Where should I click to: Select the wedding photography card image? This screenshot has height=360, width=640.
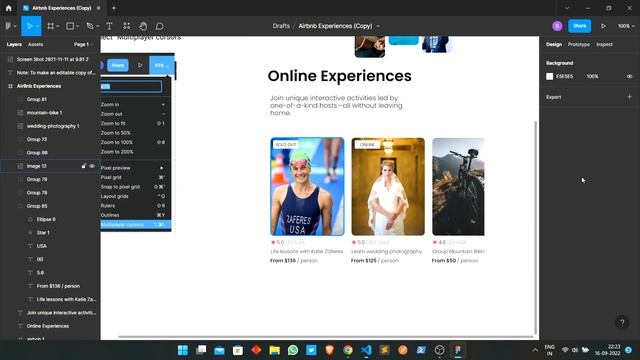tap(388, 187)
